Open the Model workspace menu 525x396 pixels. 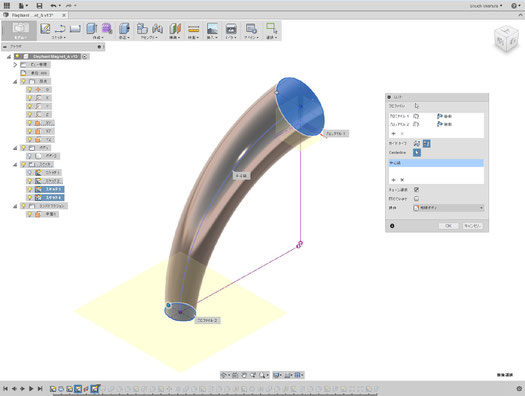pyautogui.click(x=20, y=31)
